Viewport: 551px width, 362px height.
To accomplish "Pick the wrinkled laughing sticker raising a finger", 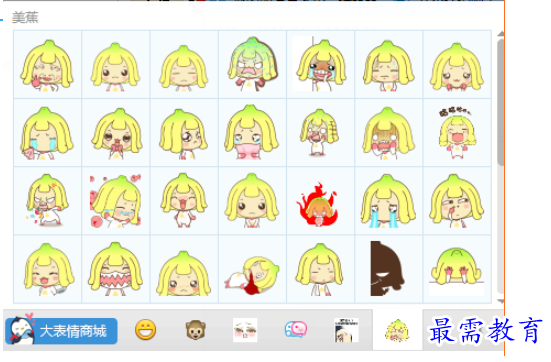I will 47,64.
